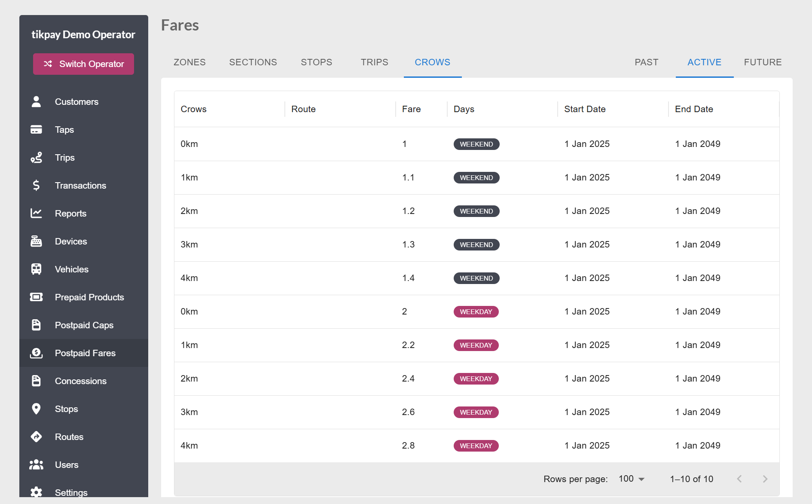Expand the Rows per page dropdown
Image resolution: width=812 pixels, height=504 pixels.
[632, 479]
